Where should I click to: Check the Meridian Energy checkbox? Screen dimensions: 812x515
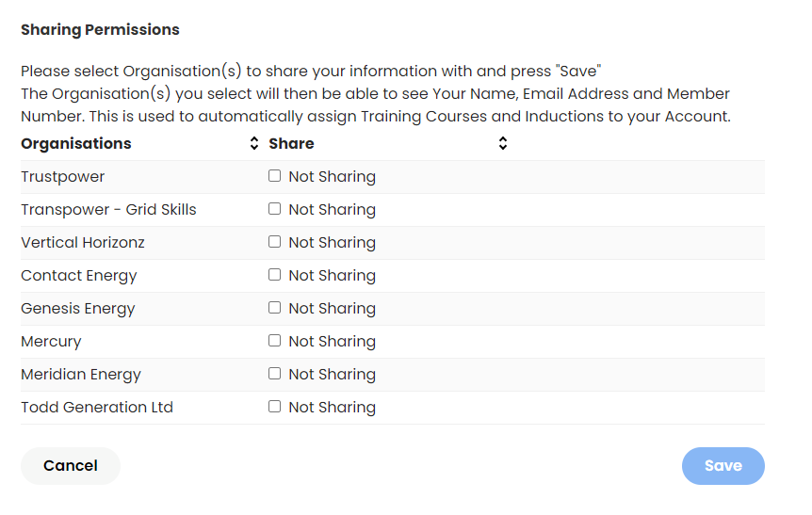point(275,374)
